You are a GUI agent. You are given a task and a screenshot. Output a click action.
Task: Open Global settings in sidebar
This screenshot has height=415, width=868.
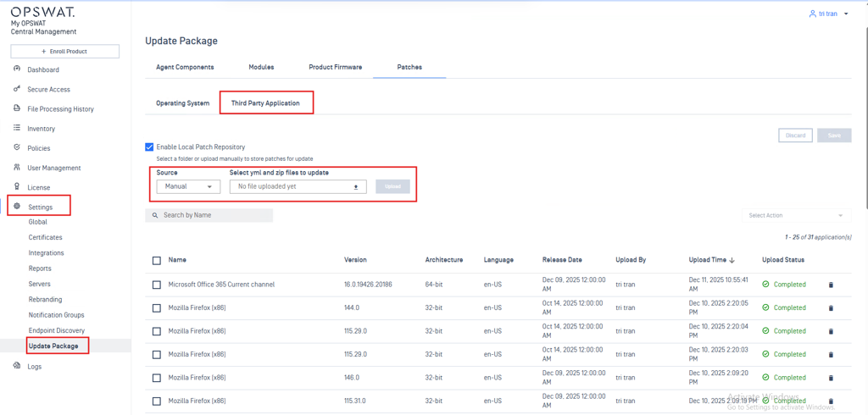37,222
